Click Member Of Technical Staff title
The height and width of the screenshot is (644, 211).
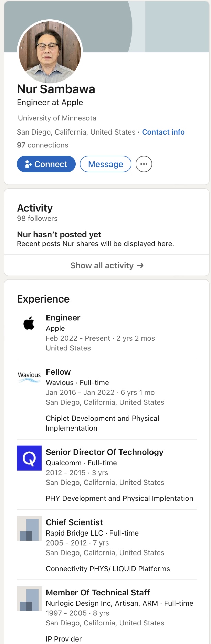pyautogui.click(x=98, y=592)
